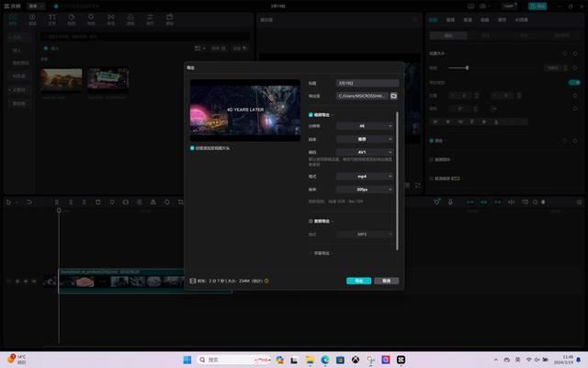Click the title input field
This screenshot has height=368, width=588.
coord(367,83)
